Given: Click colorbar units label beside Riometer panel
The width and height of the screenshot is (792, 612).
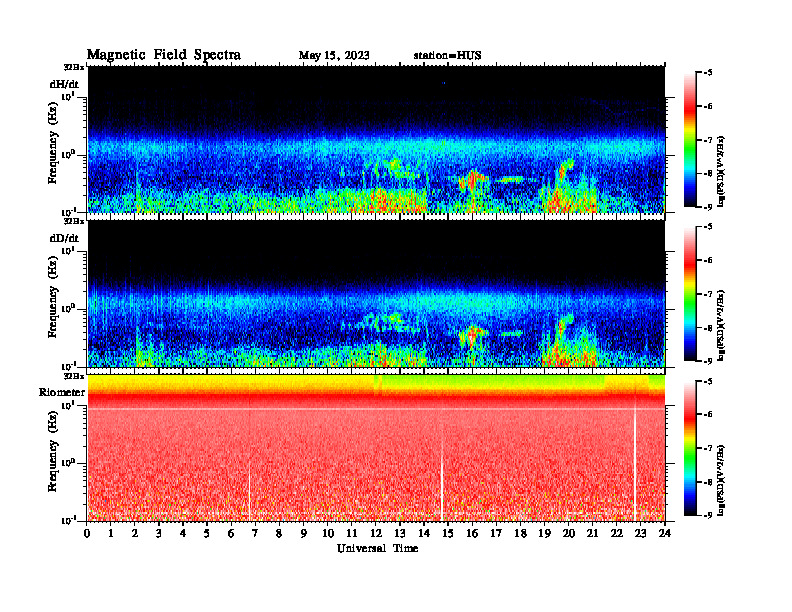Looking at the screenshot, I should (721, 480).
